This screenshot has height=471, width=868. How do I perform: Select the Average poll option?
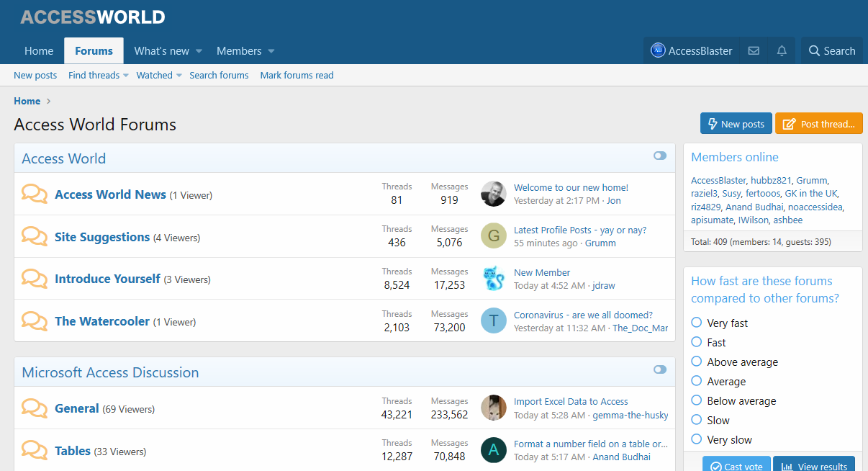click(x=696, y=381)
